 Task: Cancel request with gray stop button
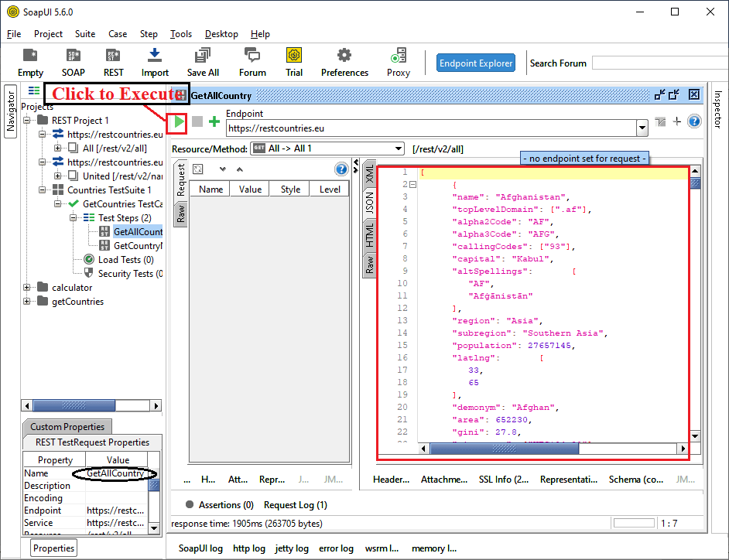pos(197,121)
